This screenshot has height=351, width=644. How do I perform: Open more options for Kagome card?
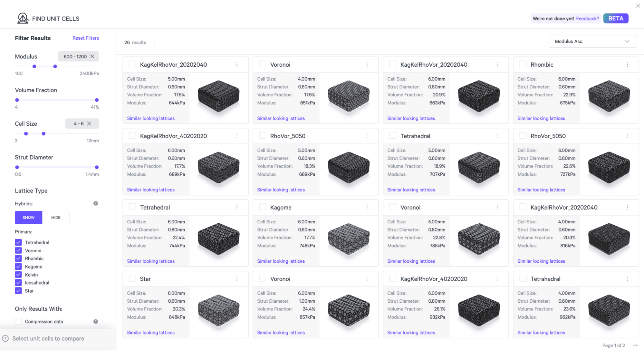367,207
